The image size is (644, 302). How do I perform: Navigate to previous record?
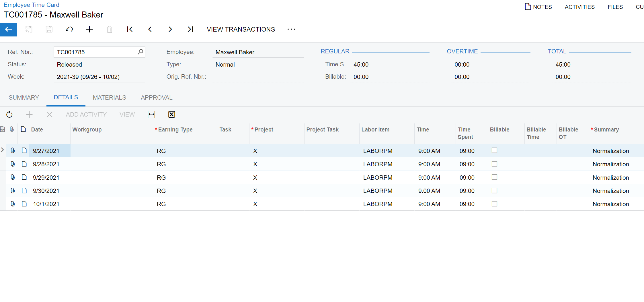pos(150,29)
